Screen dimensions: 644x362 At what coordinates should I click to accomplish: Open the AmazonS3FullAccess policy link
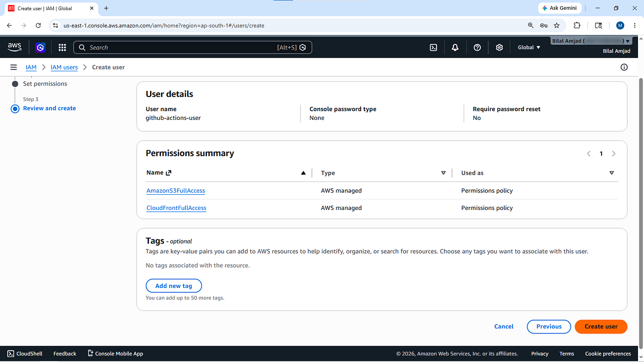[x=176, y=191]
